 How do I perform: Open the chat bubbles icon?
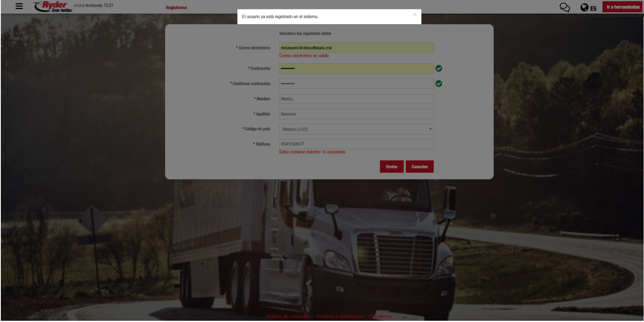565,7
